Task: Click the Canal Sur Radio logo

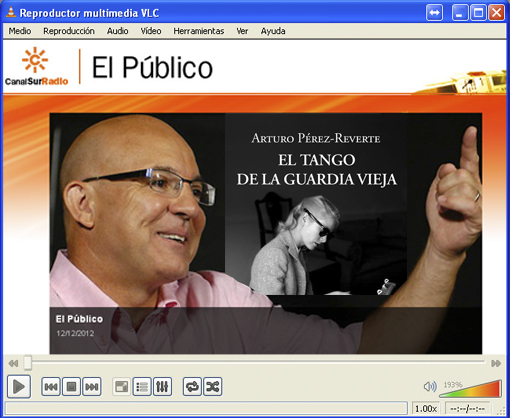Action: 36,66
